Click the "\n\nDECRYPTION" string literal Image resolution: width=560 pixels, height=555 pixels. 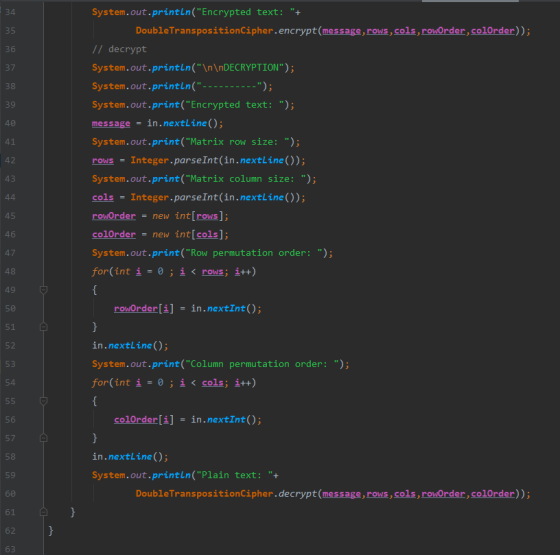pos(240,68)
